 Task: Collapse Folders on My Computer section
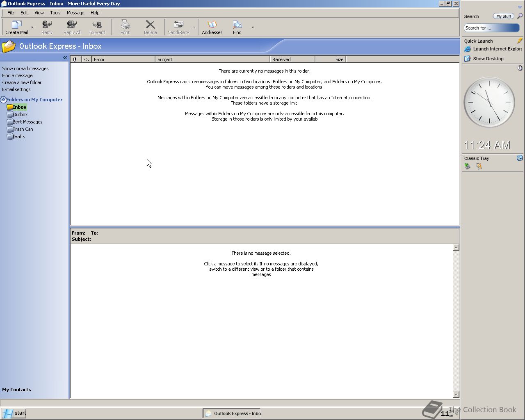pos(3,100)
